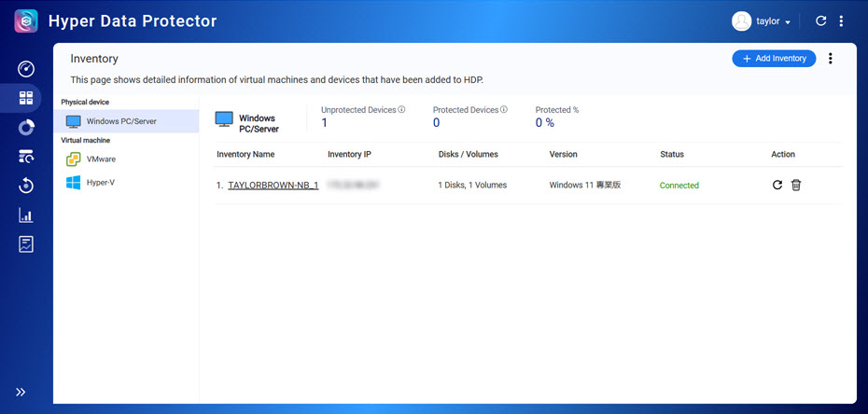Image resolution: width=868 pixels, height=414 pixels.
Task: Click the Unprotected Devices info icon
Action: (x=401, y=110)
